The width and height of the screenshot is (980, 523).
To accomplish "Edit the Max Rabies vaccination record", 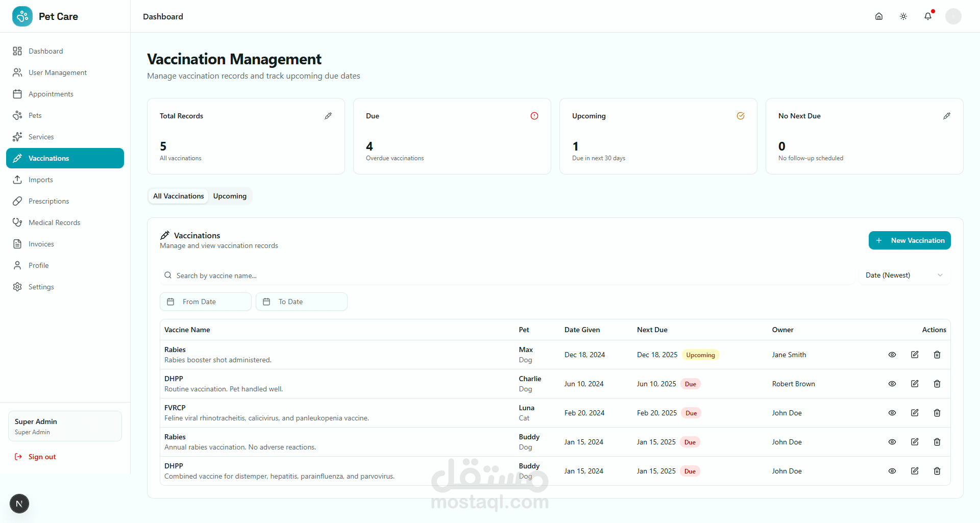I will [915, 355].
